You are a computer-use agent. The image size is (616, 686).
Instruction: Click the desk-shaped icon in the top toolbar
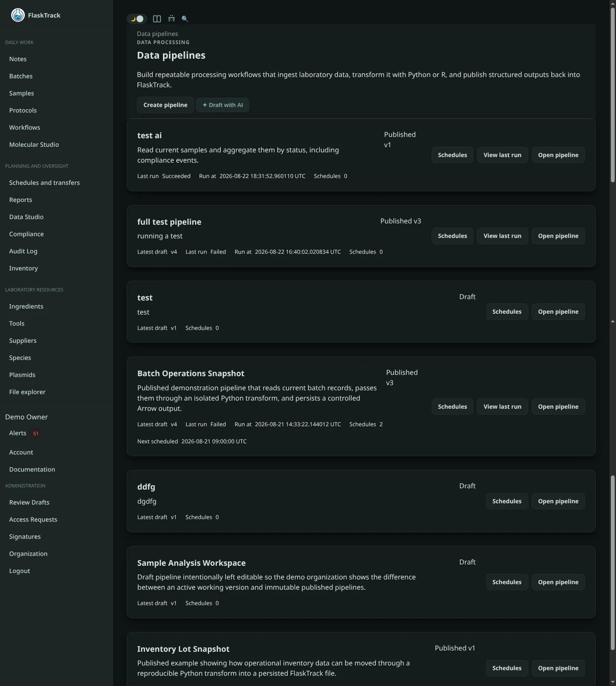click(x=172, y=19)
